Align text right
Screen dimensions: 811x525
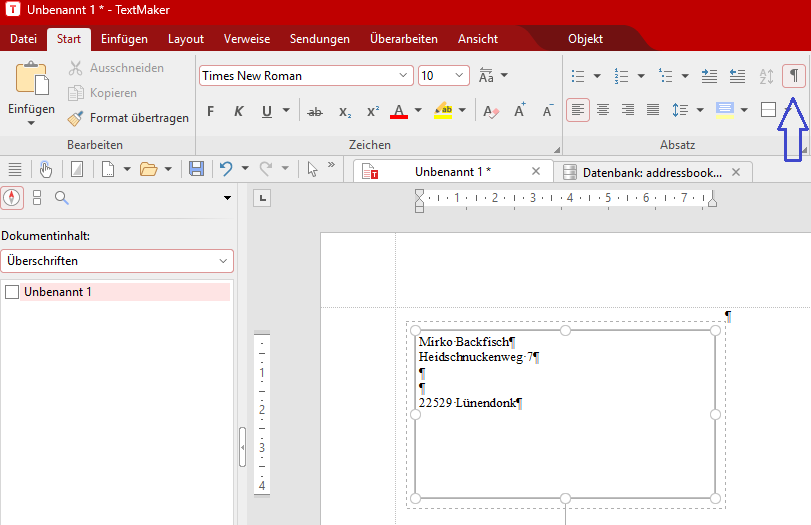coord(627,110)
